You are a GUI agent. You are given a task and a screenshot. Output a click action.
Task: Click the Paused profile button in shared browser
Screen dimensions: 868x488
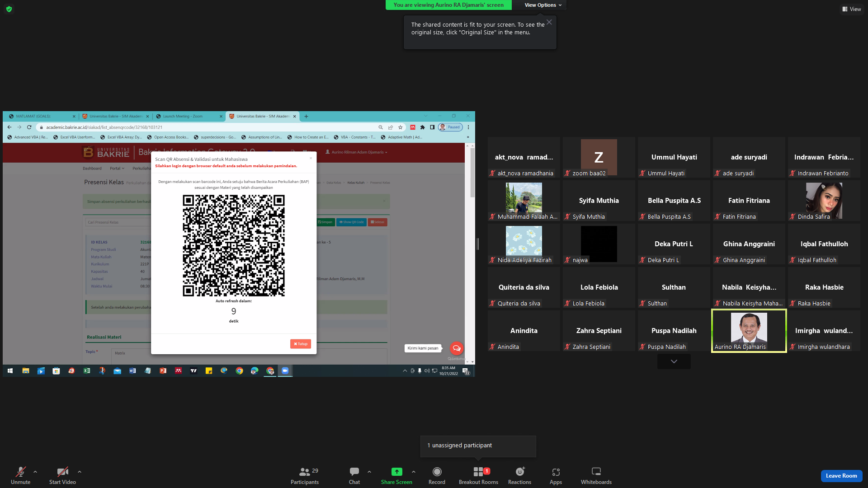(450, 127)
